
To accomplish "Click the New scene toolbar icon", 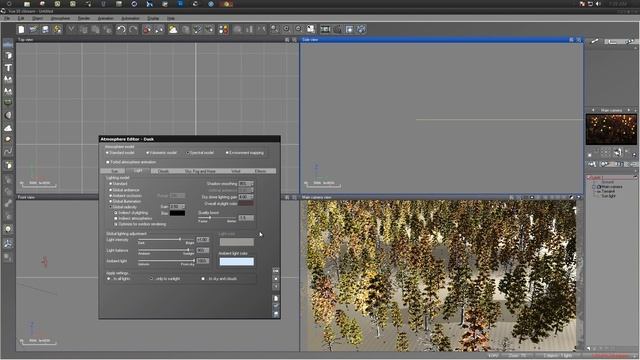I will point(21,29).
